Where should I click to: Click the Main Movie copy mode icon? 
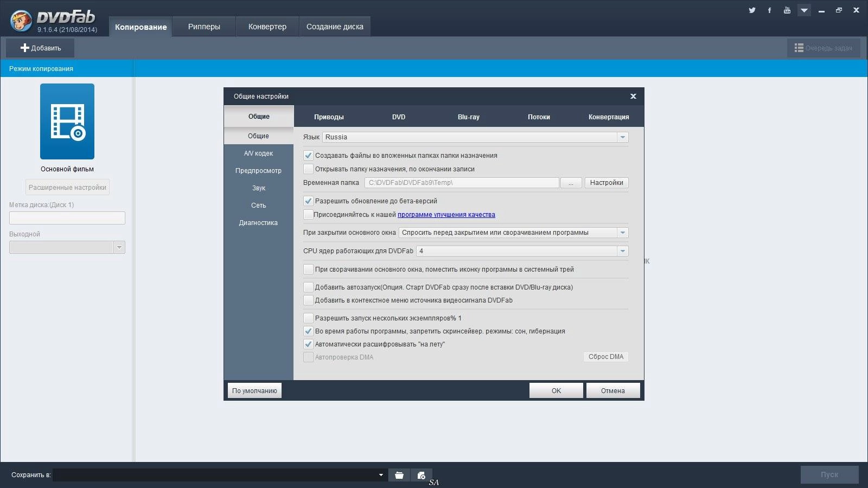click(x=67, y=121)
